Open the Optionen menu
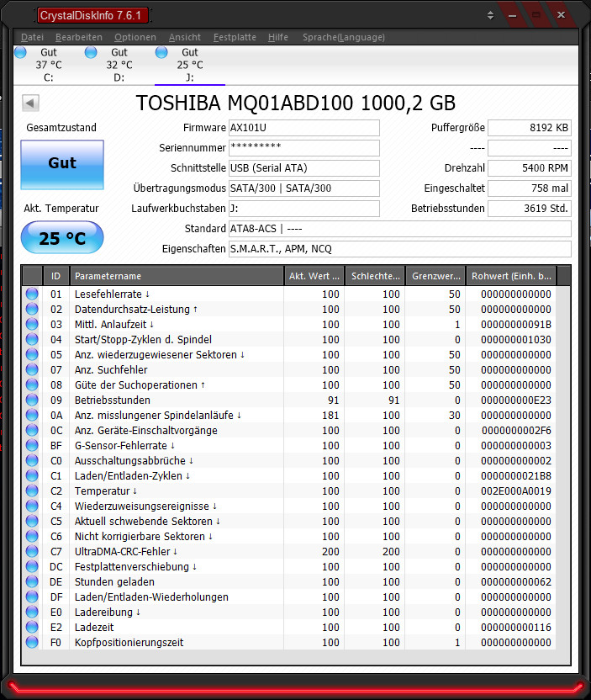The width and height of the screenshot is (591, 700). coord(135,37)
